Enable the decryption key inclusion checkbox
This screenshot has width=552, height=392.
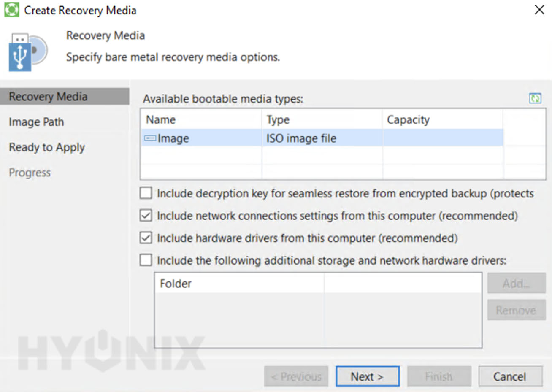click(145, 193)
